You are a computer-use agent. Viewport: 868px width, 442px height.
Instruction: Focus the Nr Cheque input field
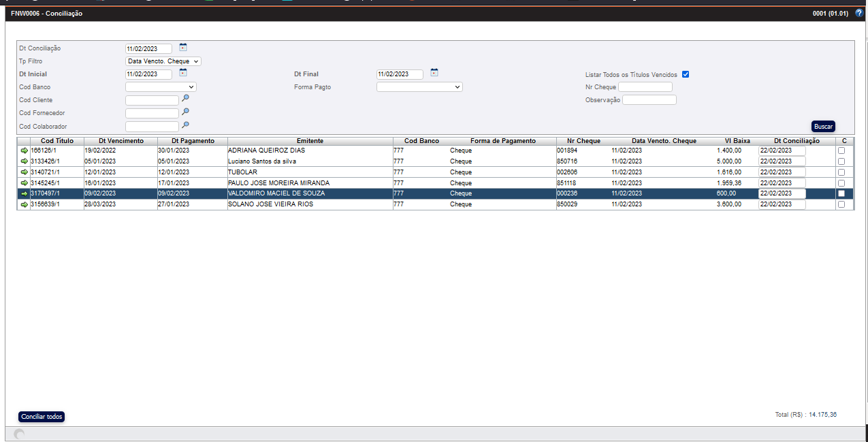click(645, 87)
